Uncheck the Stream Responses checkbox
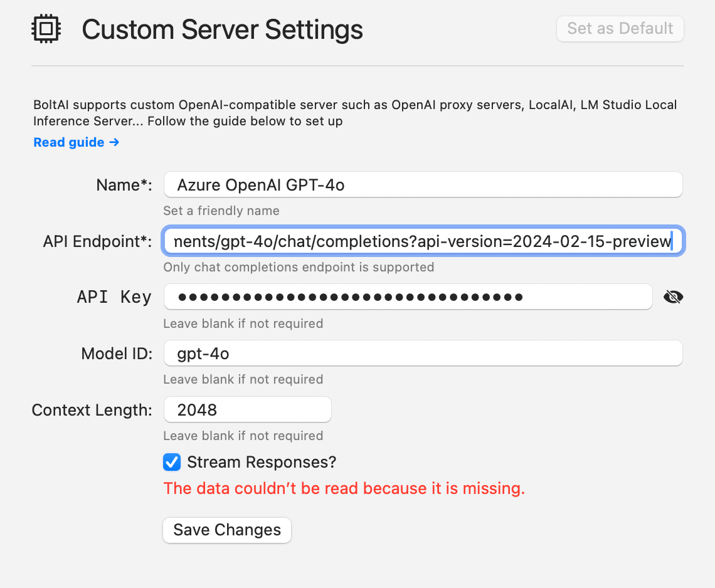 172,462
